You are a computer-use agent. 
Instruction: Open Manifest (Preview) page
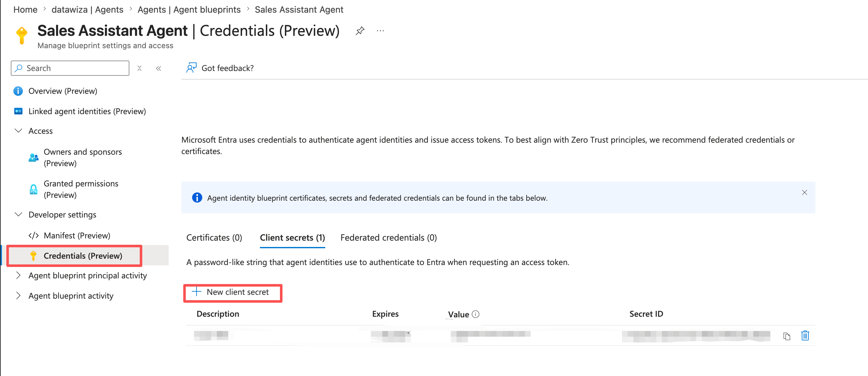click(77, 236)
